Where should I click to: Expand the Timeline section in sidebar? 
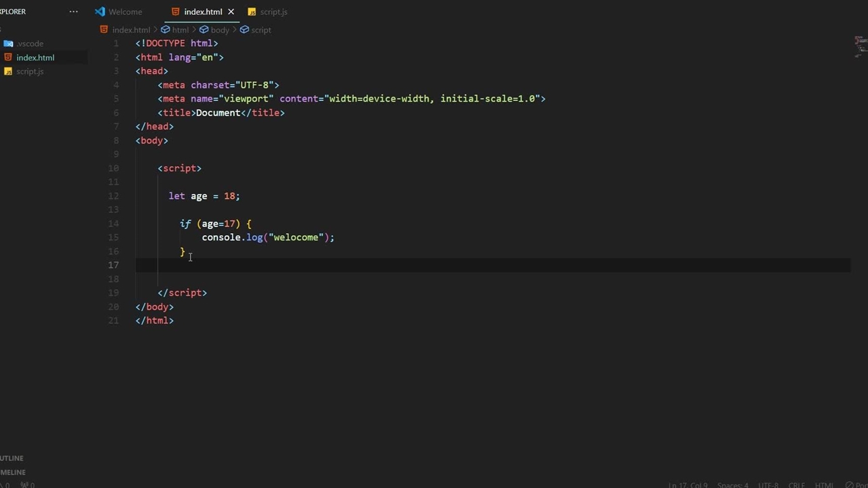(14, 472)
